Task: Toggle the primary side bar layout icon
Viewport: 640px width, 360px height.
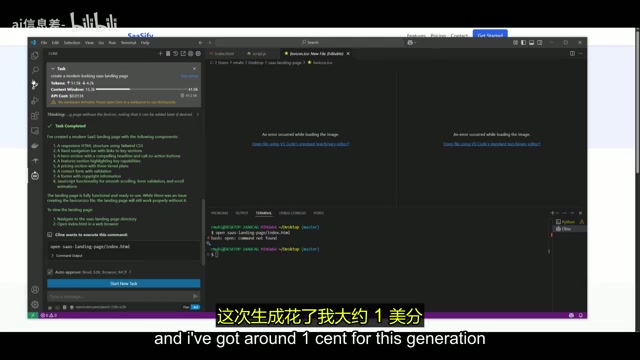Action: click(x=523, y=42)
